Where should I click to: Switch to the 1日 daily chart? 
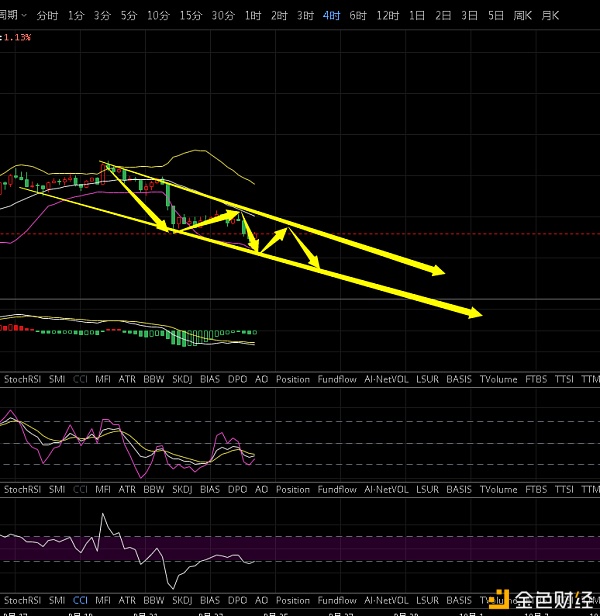pos(417,16)
